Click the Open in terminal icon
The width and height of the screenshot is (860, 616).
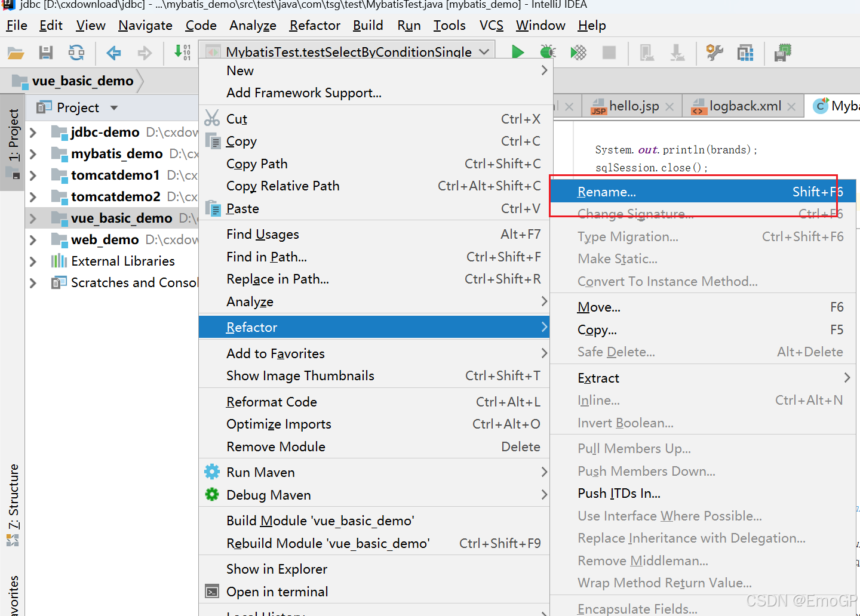pyautogui.click(x=212, y=592)
